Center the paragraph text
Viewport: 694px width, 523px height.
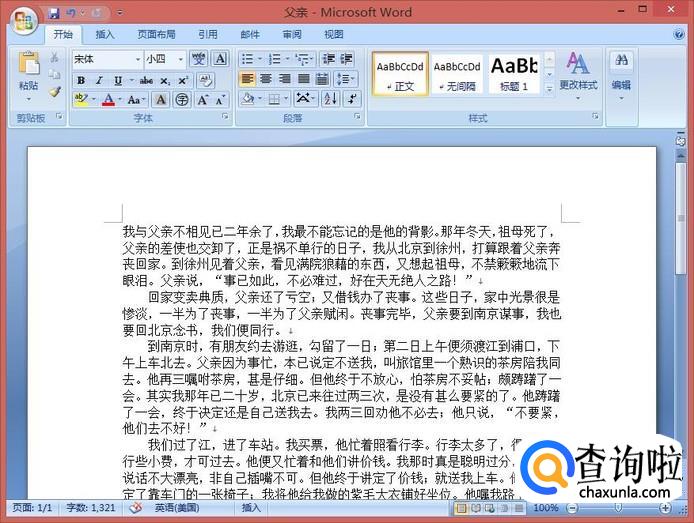(x=266, y=79)
